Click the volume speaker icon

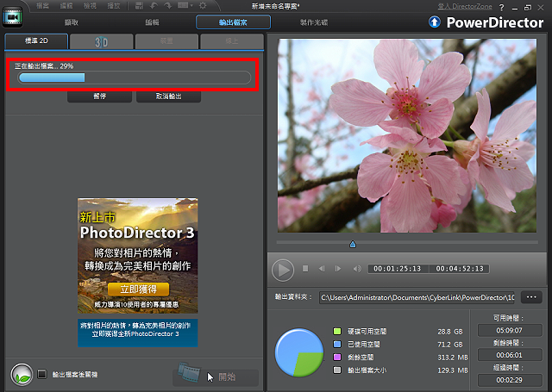point(356,269)
